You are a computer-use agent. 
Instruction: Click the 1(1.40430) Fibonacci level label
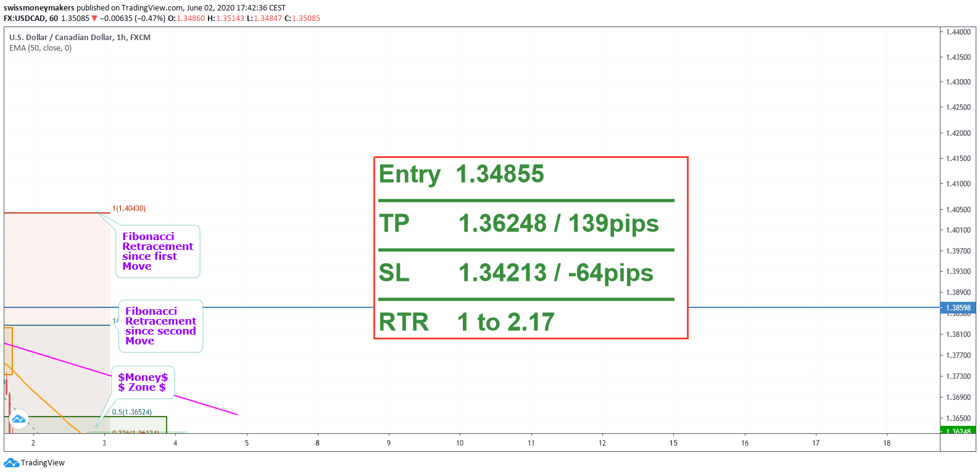tap(129, 209)
